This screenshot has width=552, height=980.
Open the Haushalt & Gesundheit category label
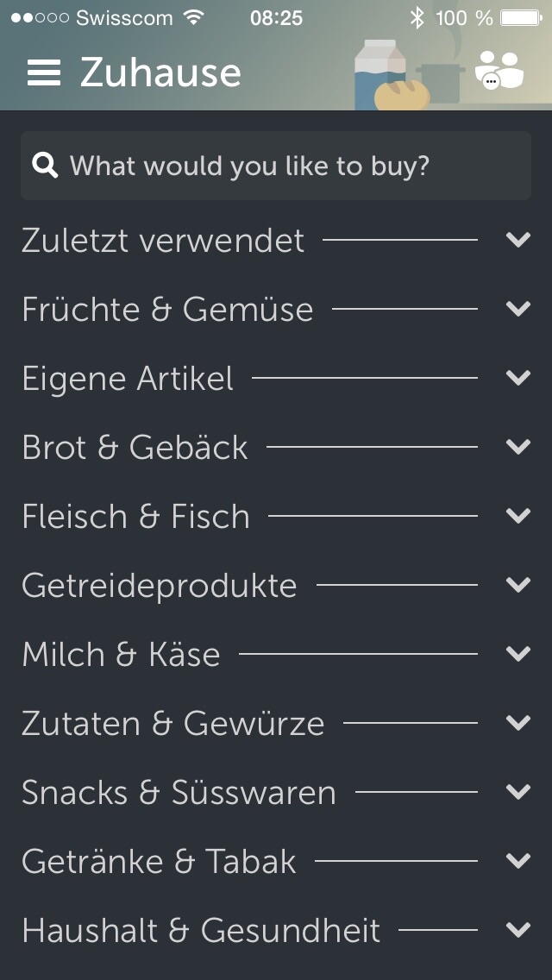201,931
